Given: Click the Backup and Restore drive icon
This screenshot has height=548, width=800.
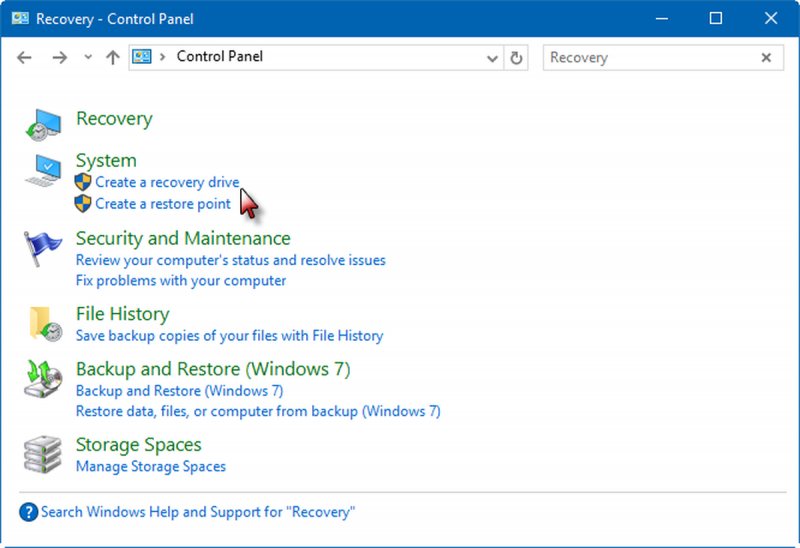Looking at the screenshot, I should 43,379.
